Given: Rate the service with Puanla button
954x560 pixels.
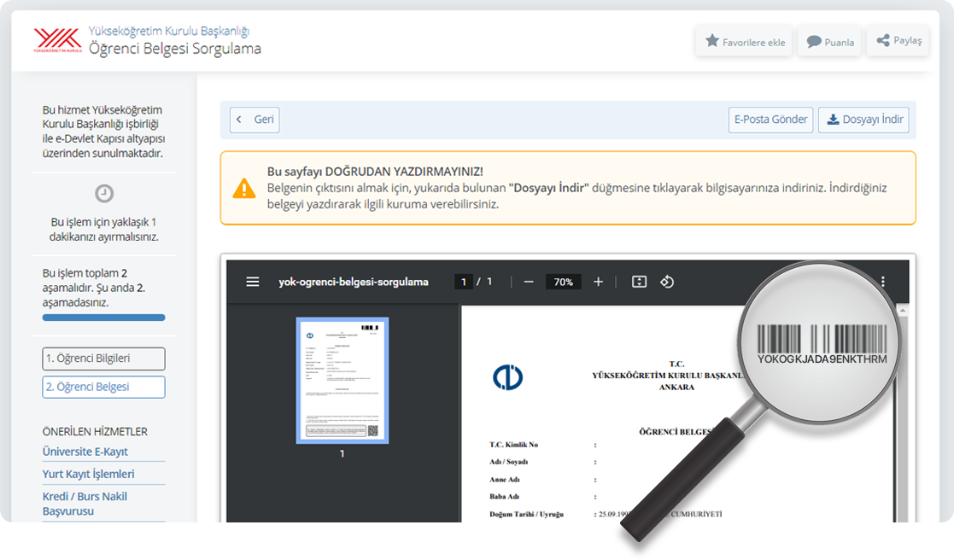Looking at the screenshot, I should pyautogui.click(x=830, y=41).
